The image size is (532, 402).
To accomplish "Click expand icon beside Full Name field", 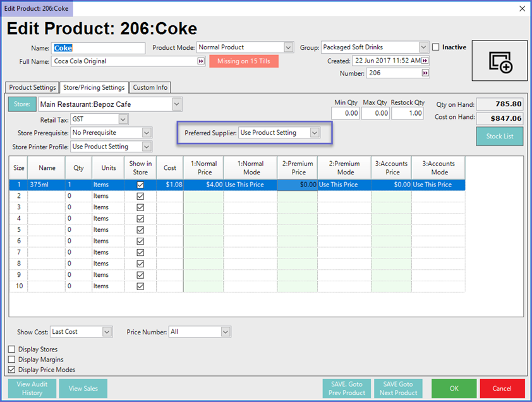I will point(202,61).
